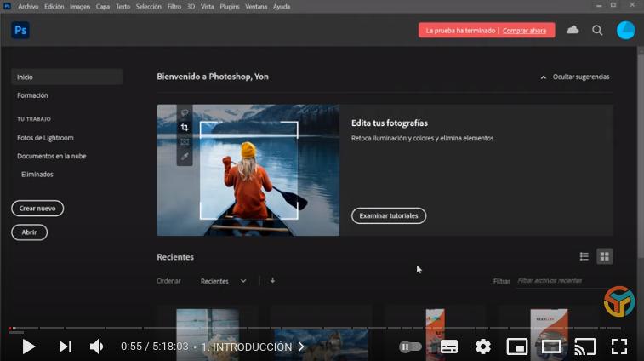Seek along the video progress bar

click(315, 328)
